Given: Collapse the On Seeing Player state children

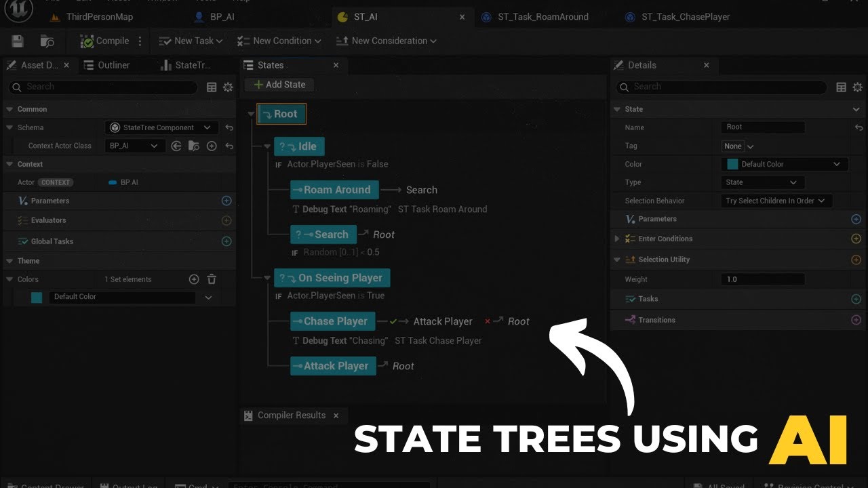Looking at the screenshot, I should click(267, 278).
